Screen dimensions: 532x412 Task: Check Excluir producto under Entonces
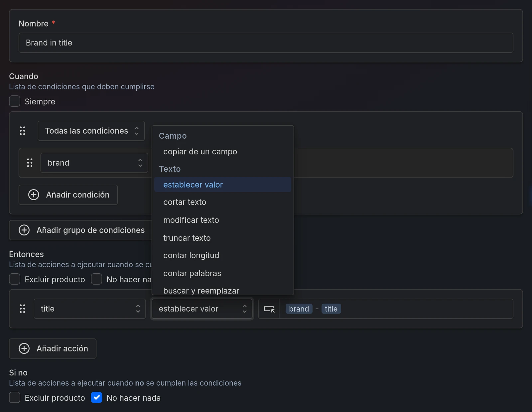click(x=15, y=279)
